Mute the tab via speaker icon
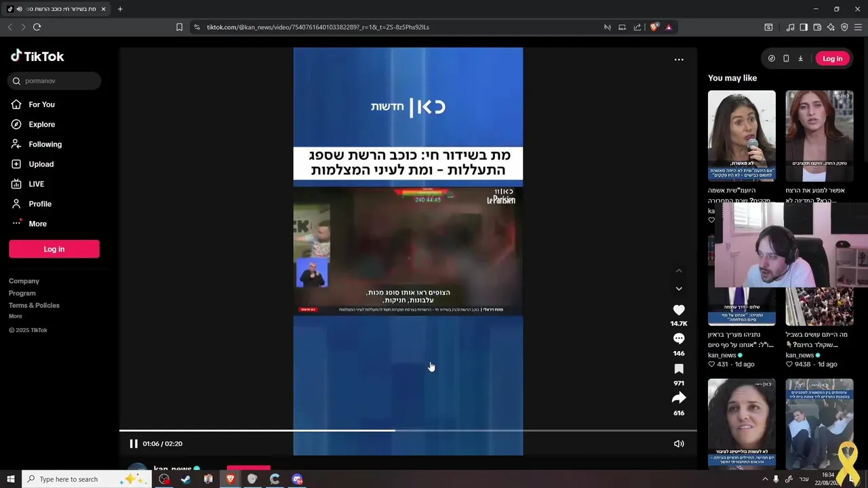The width and height of the screenshot is (868, 488). tap(19, 9)
